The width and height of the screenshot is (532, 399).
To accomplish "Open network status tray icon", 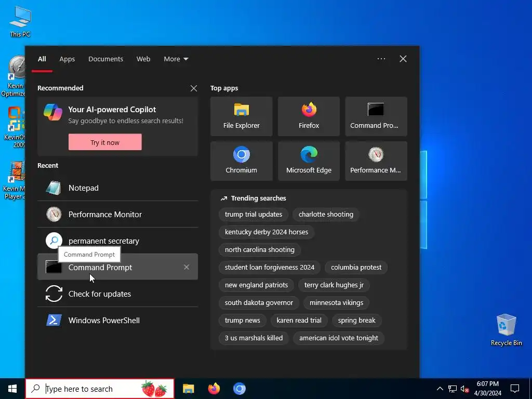I will [453, 389].
